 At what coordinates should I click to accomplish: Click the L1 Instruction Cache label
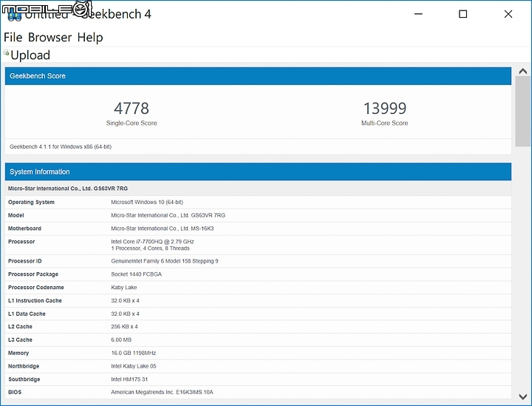coord(35,300)
